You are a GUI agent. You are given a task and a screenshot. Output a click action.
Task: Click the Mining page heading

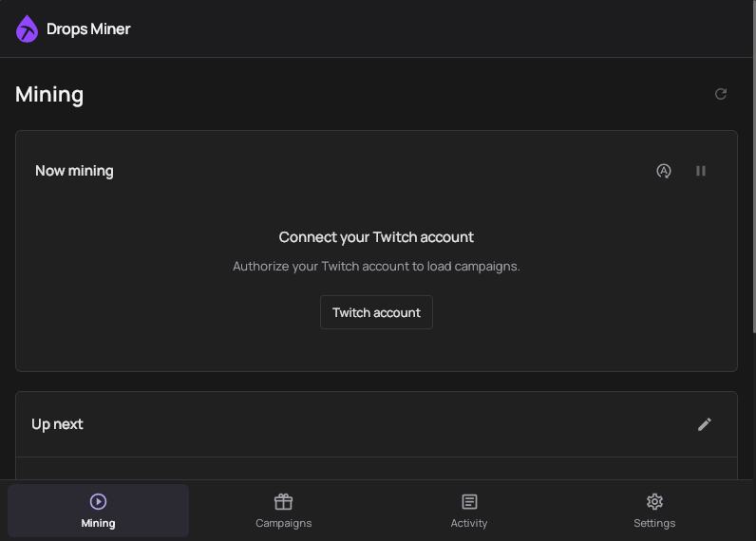click(x=49, y=94)
